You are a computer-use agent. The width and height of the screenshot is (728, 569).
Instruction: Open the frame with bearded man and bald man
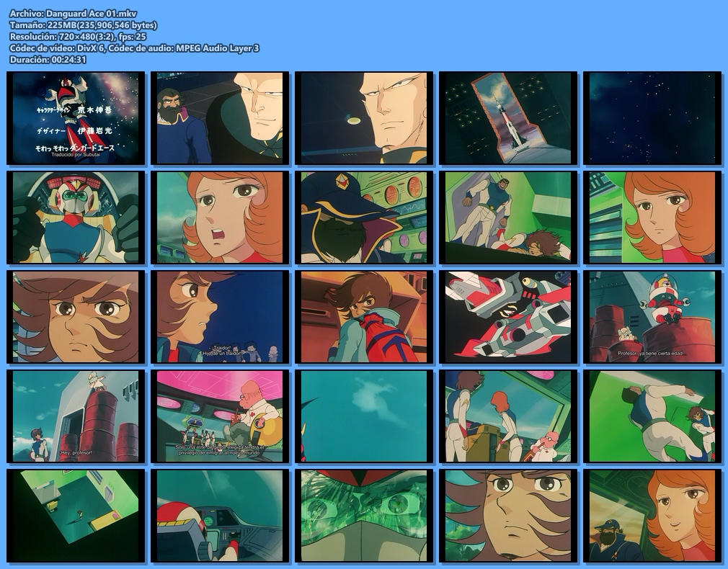point(220,118)
